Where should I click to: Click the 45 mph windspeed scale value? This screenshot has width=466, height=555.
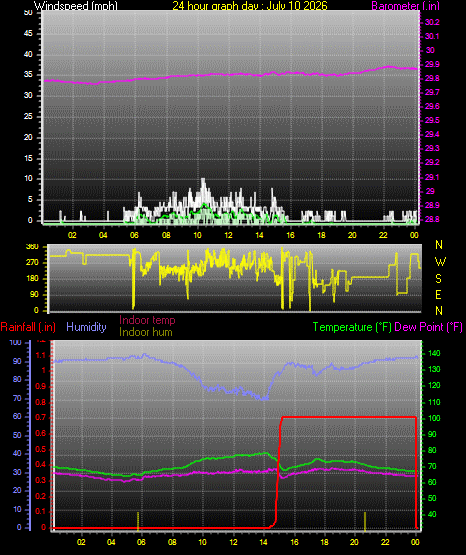[x=28, y=34]
